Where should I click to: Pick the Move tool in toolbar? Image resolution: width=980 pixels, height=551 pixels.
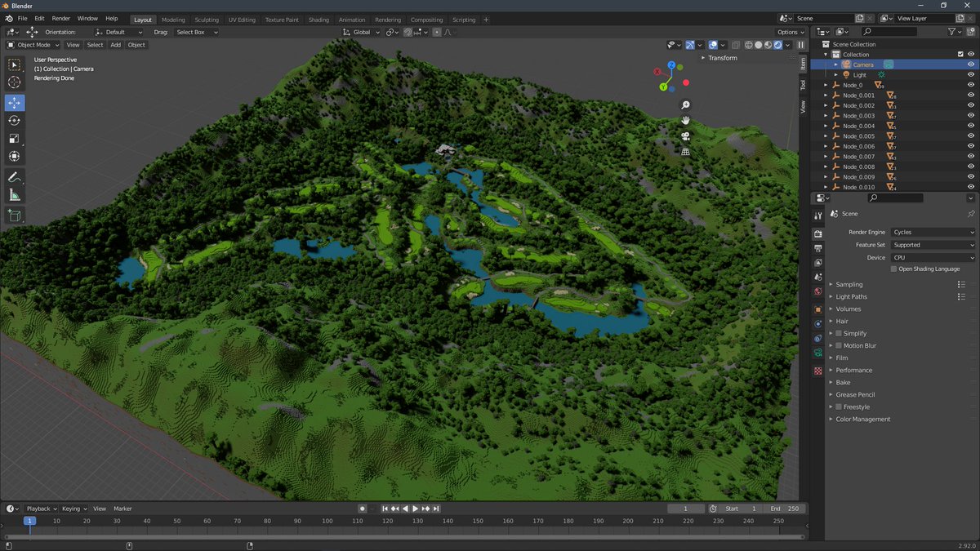point(14,103)
